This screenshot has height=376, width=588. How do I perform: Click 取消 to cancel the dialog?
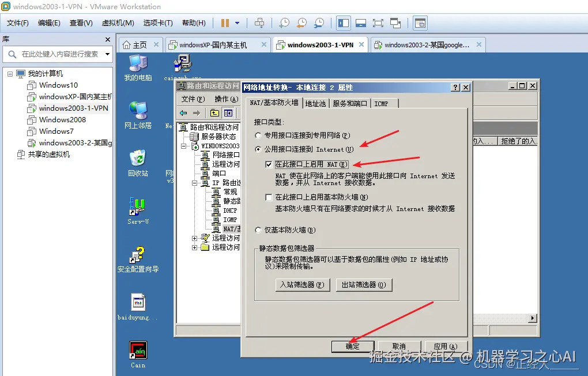[x=399, y=347]
